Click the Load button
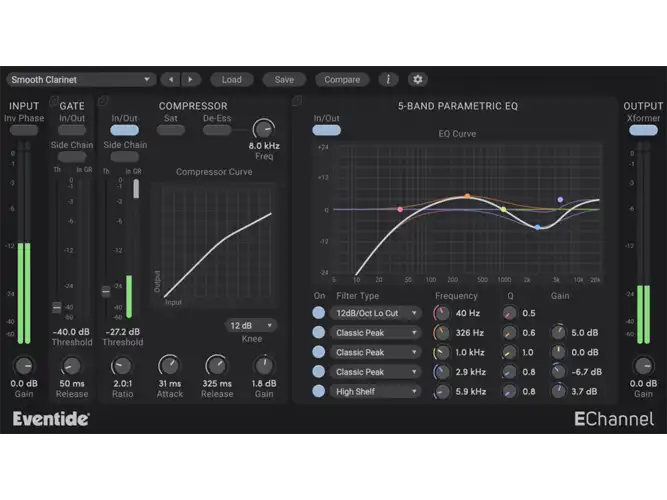 (x=231, y=80)
